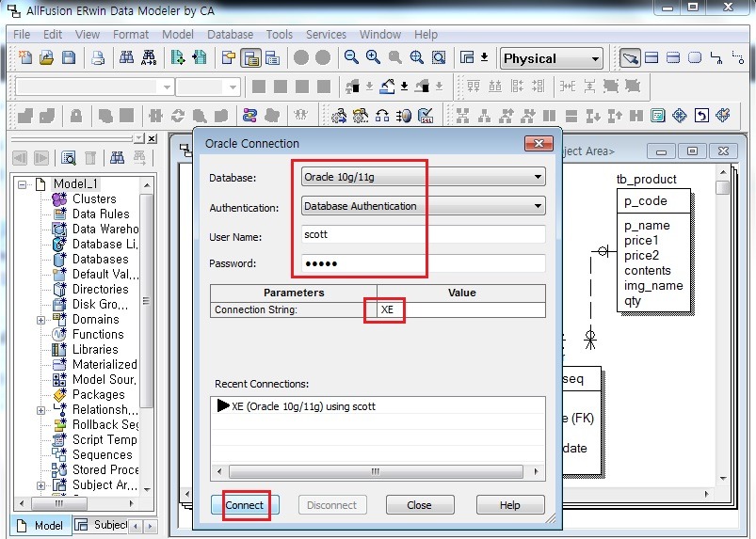This screenshot has width=756, height=539.
Task: Click the Recent Connections horizontal scrollbar
Action: (x=376, y=471)
